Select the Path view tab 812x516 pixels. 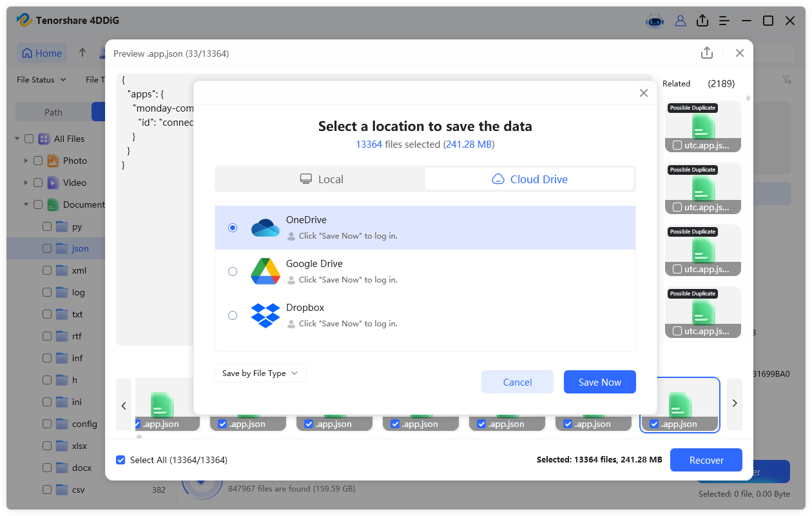tap(53, 112)
